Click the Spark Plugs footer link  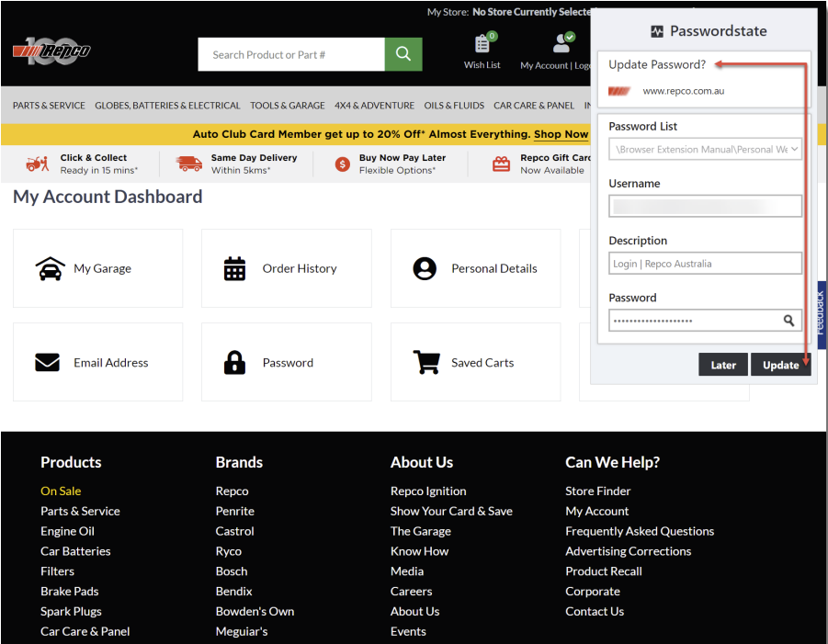click(x=71, y=611)
